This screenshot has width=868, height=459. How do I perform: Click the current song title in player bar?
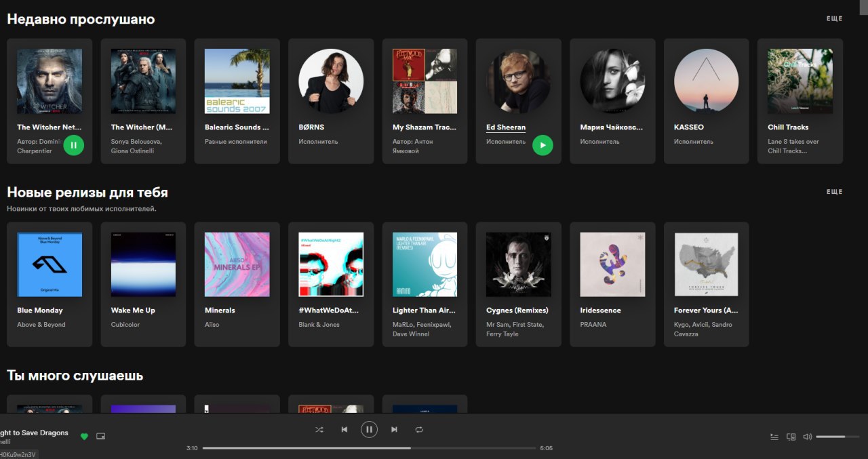(x=34, y=433)
